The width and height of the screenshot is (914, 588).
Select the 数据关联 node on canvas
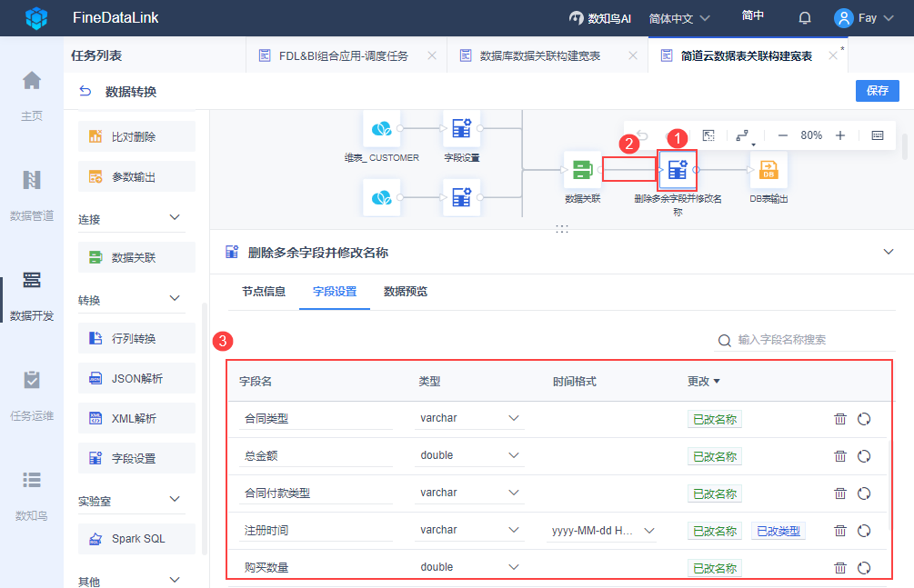[582, 170]
